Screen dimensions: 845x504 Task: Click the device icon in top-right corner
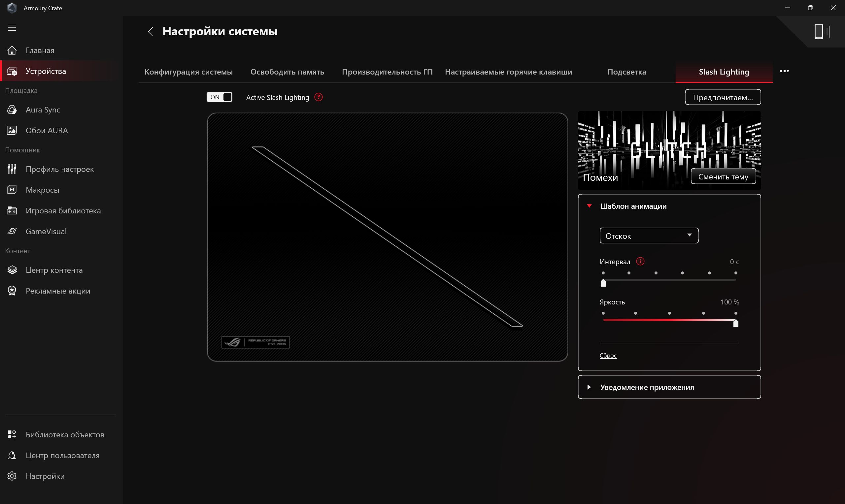pos(822,32)
